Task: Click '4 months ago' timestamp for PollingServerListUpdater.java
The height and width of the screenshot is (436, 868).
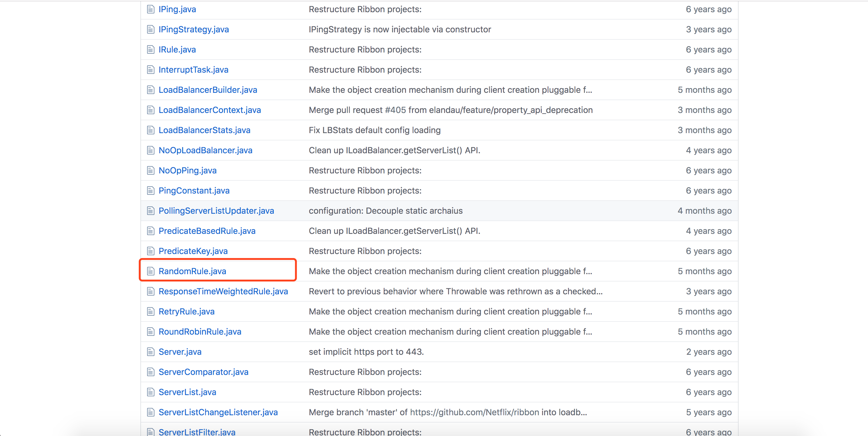Action: (x=705, y=211)
